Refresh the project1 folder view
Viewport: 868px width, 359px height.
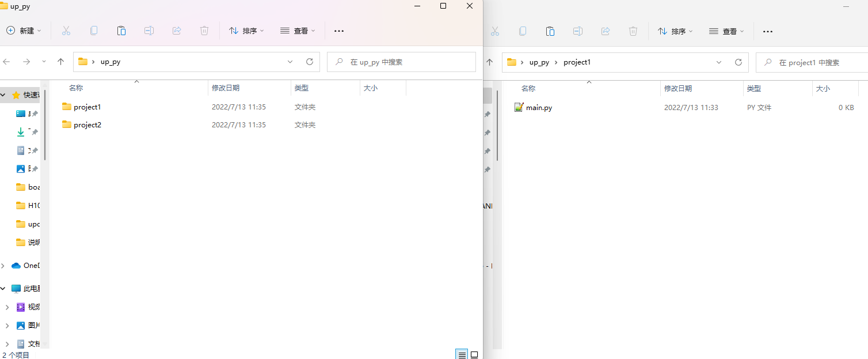pos(738,62)
